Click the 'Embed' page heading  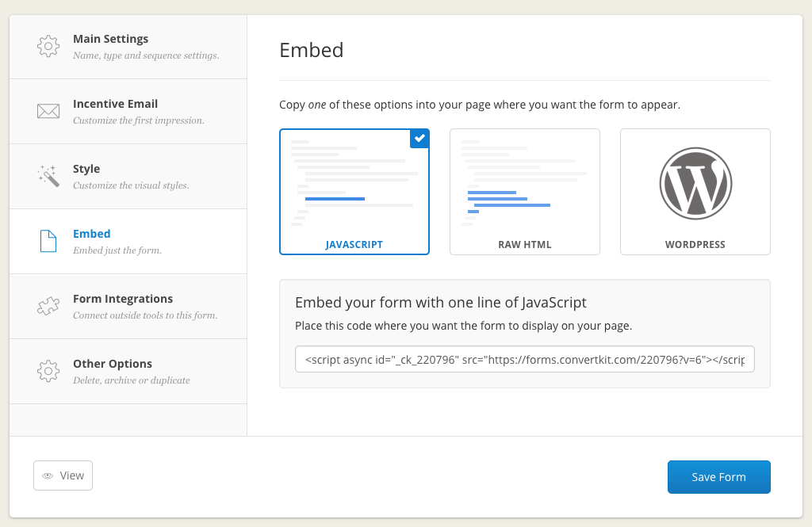pos(311,50)
